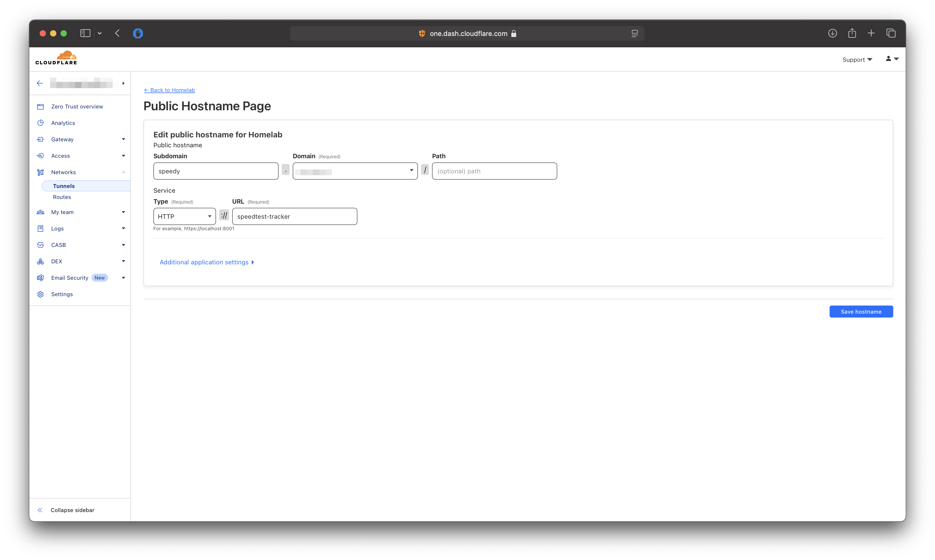Screen dimensions: 935x560
Task: Click the Settings gear icon in sidebar
Action: click(x=40, y=294)
